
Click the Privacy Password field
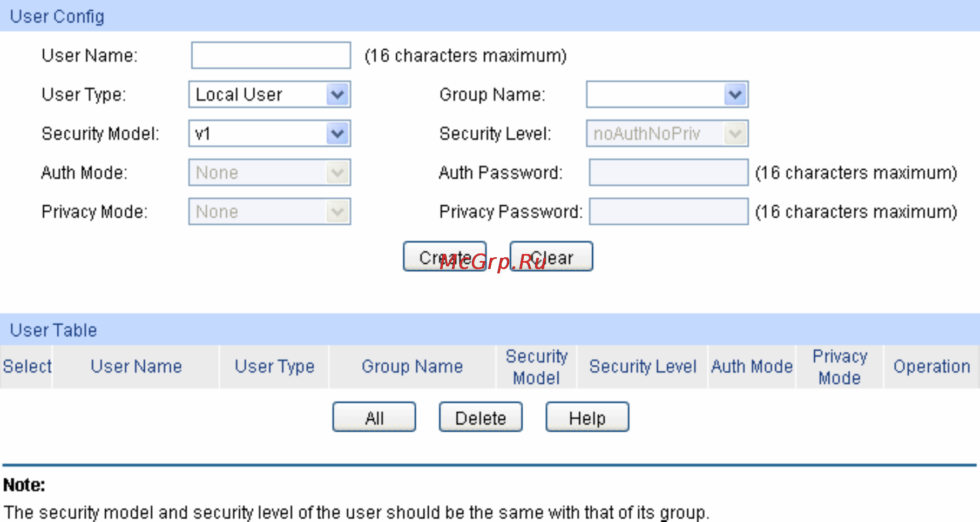click(x=668, y=211)
